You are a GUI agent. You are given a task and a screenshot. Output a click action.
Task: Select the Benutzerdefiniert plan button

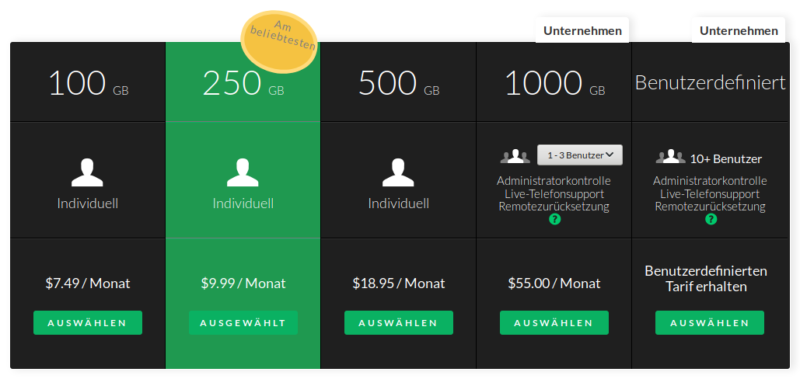click(x=710, y=323)
